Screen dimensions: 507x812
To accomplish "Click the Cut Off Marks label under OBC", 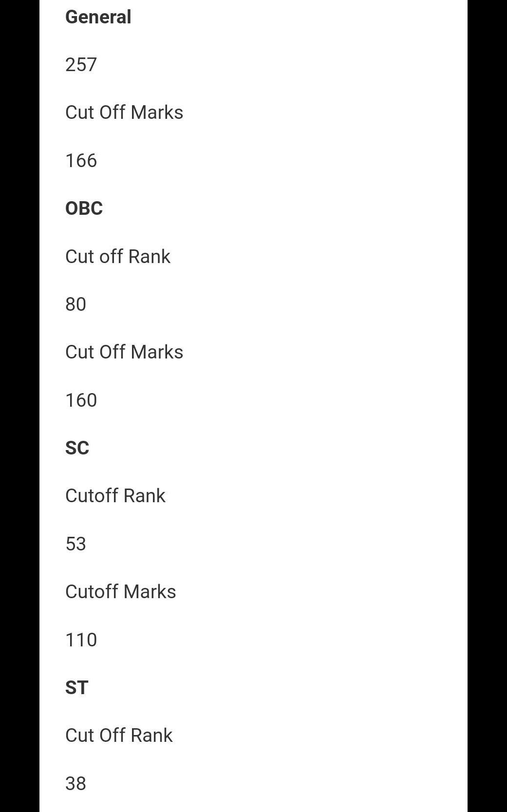I will (124, 352).
